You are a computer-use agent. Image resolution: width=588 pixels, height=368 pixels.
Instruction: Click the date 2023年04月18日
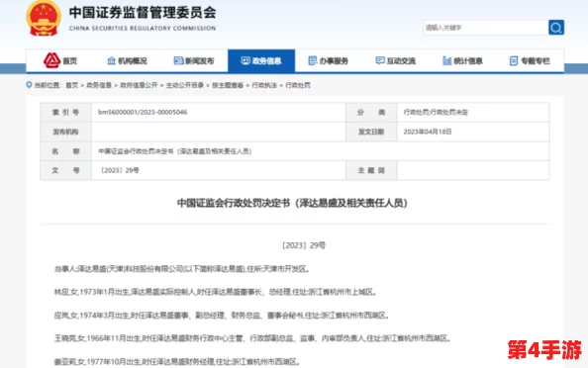428,132
